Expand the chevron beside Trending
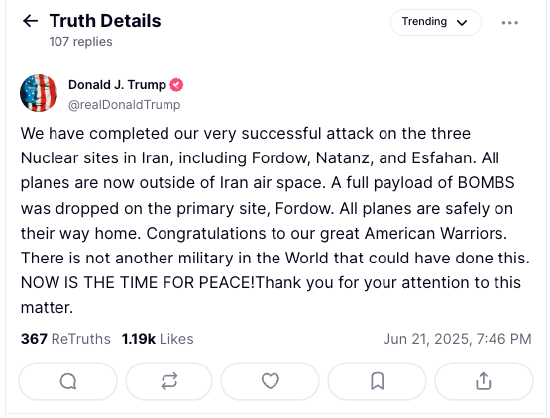Image resolution: width=550 pixels, height=418 pixels. [x=462, y=23]
